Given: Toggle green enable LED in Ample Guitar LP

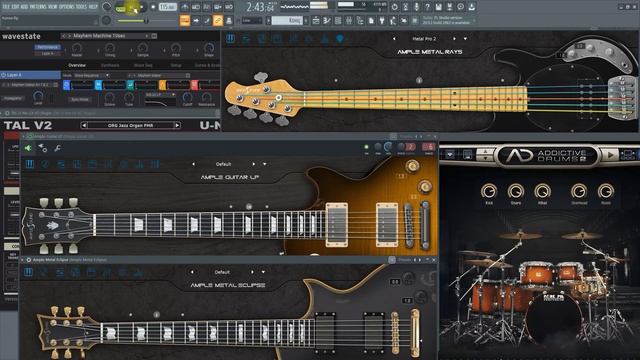Looking at the screenshot, I should coord(367,147).
